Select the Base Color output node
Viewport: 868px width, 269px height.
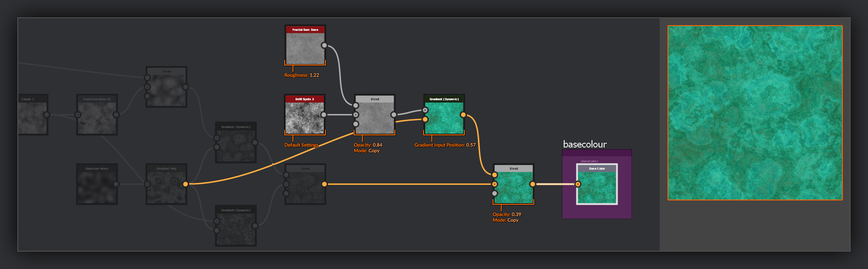[x=597, y=184]
